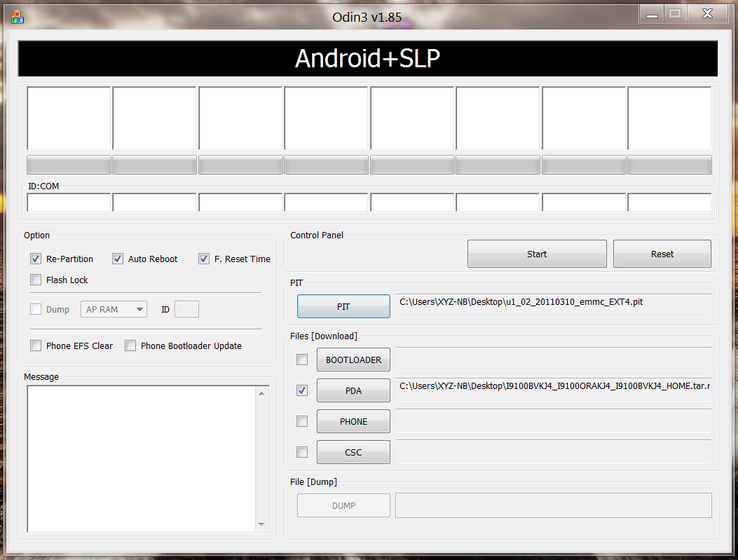Click the CSC file path field
This screenshot has width=738, height=560.
(554, 452)
